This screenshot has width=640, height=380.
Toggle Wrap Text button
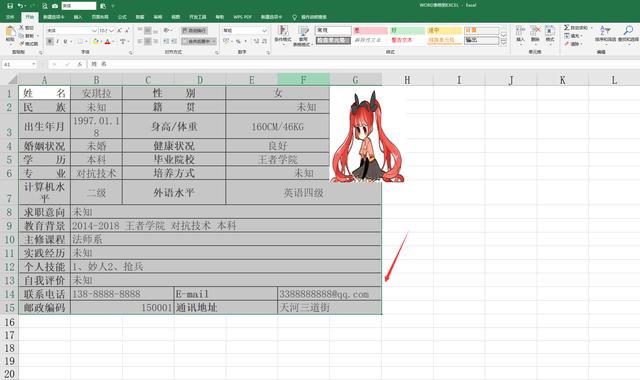click(194, 30)
